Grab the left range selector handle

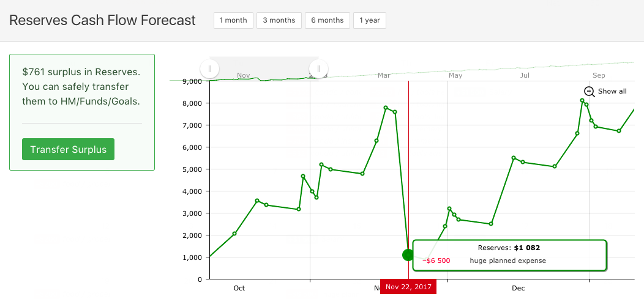(210, 68)
